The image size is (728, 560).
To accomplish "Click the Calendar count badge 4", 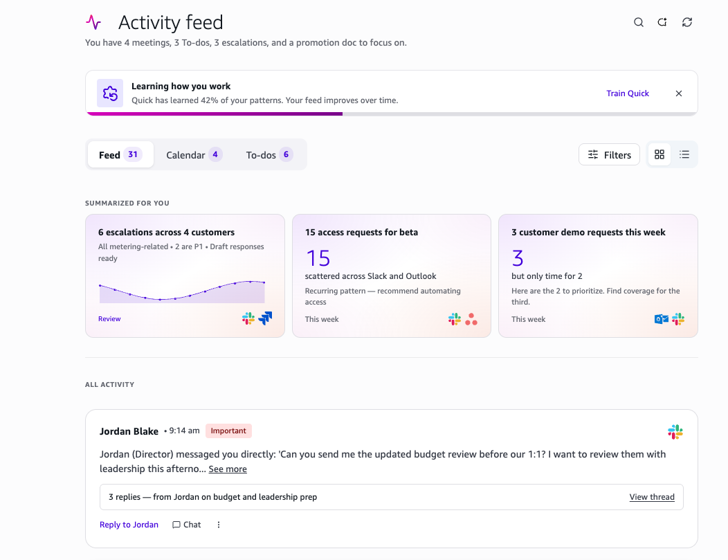I will tap(215, 154).
